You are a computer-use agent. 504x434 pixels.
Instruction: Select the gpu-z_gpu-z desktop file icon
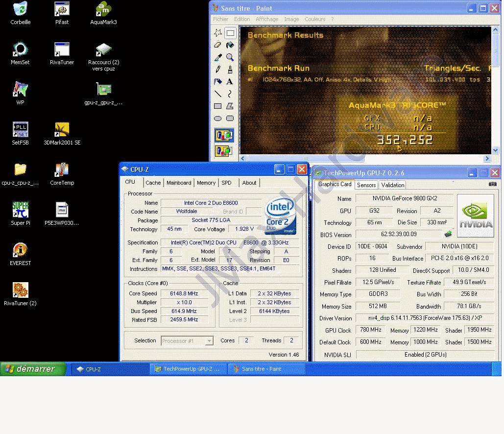pyautogui.click(x=103, y=94)
